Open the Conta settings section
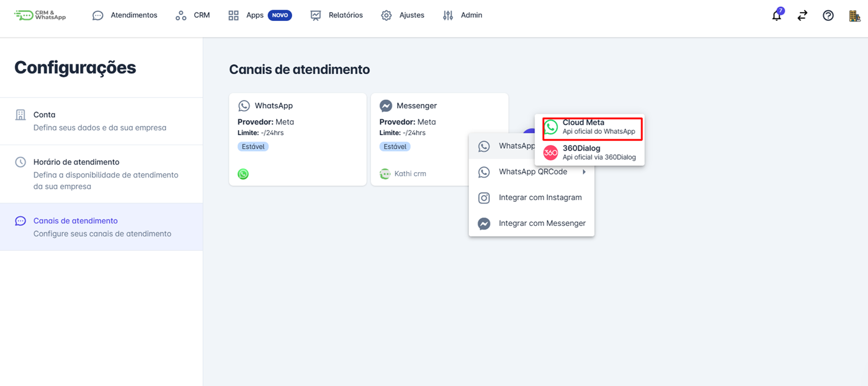The width and height of the screenshot is (868, 386). tap(45, 115)
